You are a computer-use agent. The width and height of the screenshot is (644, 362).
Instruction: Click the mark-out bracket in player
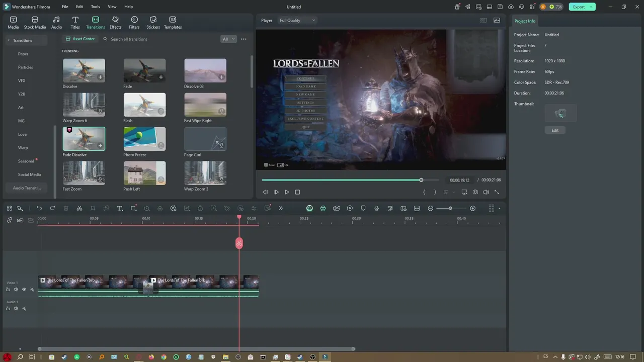click(435, 192)
